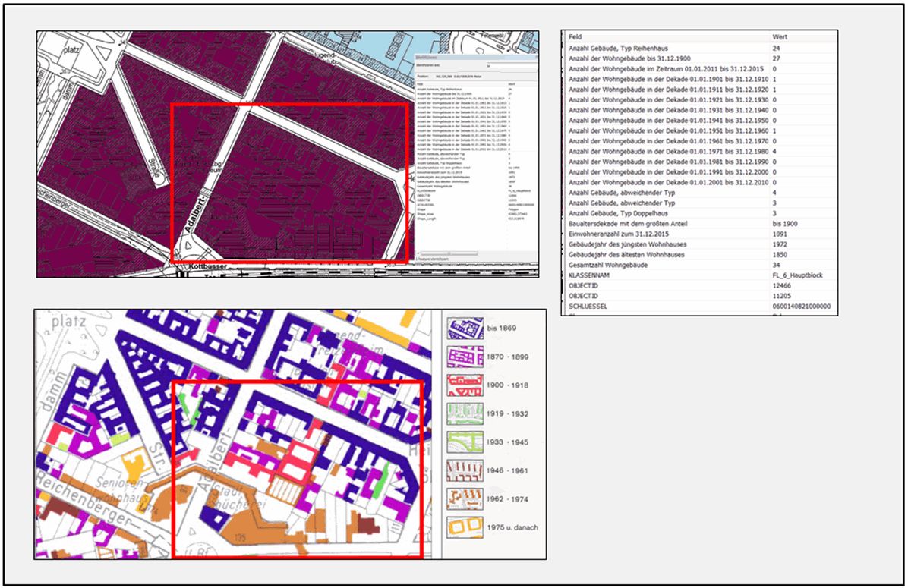Click row 'Dekade 01.01.1911 bis 31.12.1920'
908x588 pixels.
pos(699,90)
